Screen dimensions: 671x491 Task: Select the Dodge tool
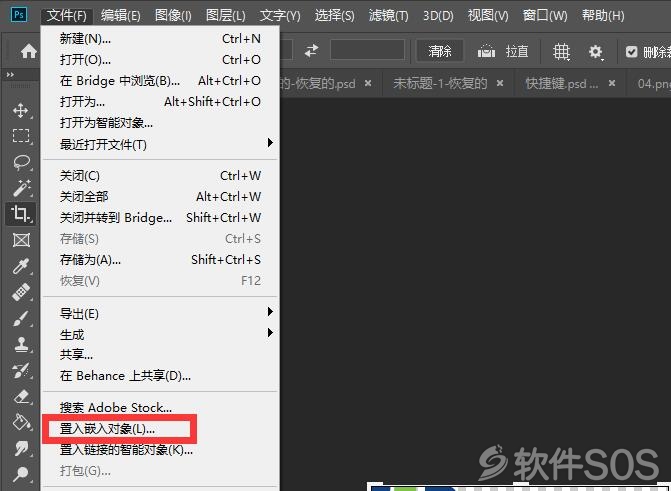(x=21, y=474)
